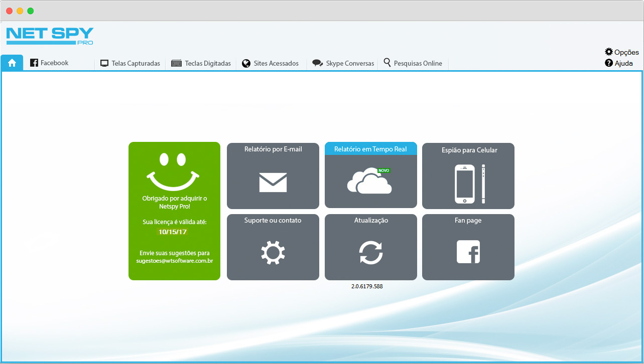Screen dimensions: 644x364
Task: Click the envelope icon for e-mail report
Action: point(273,183)
